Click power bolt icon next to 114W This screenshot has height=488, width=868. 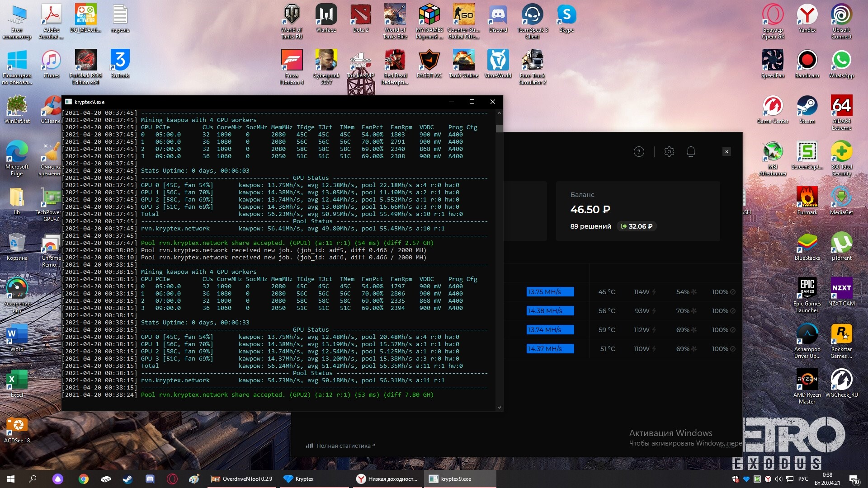tap(654, 292)
